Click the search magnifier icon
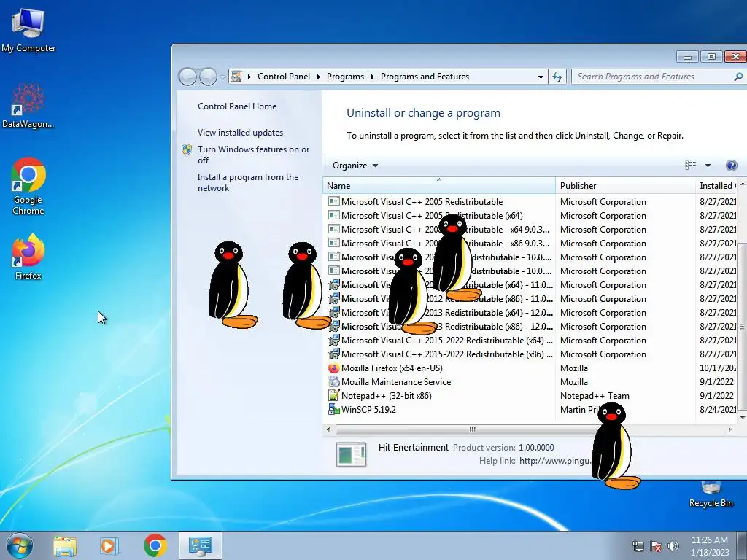 pos(738,77)
